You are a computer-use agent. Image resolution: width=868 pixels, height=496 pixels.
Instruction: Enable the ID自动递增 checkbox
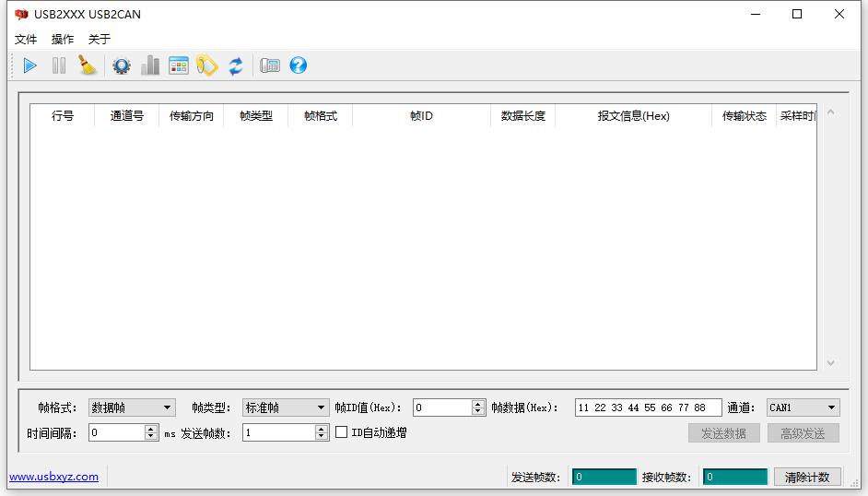click(x=342, y=432)
